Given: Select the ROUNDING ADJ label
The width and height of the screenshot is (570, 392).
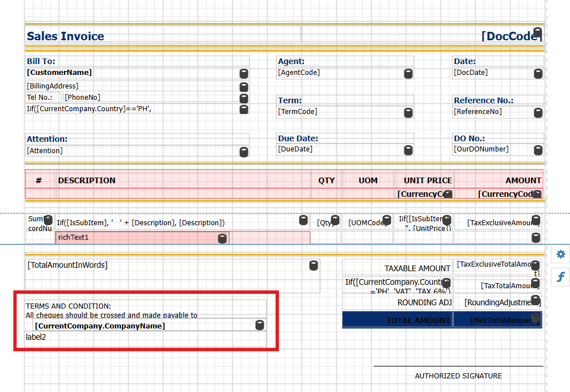Looking at the screenshot, I should 398,302.
